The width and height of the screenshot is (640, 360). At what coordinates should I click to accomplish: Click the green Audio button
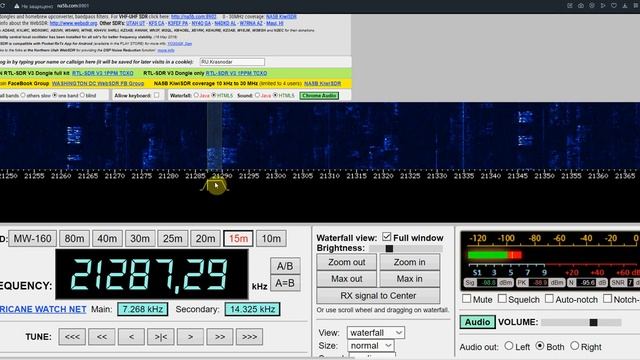477,322
